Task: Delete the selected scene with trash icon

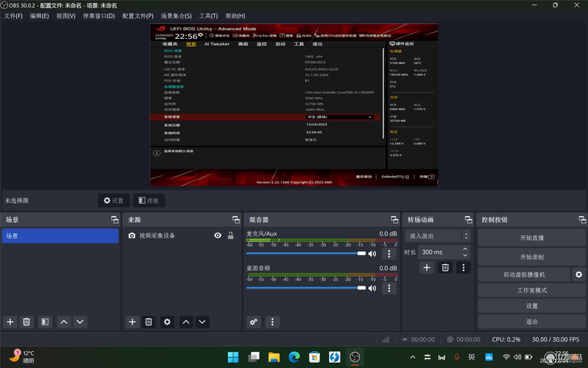Action: [26, 322]
